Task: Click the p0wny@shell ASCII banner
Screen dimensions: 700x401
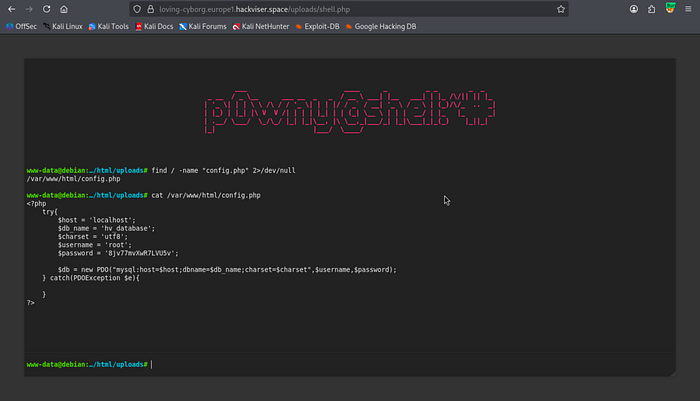Action: click(x=350, y=112)
